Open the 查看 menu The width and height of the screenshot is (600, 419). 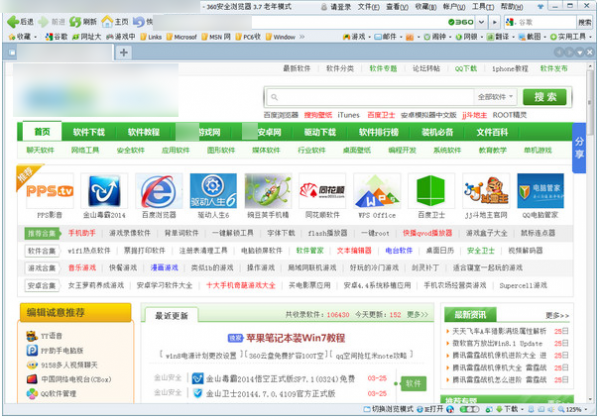[398, 7]
